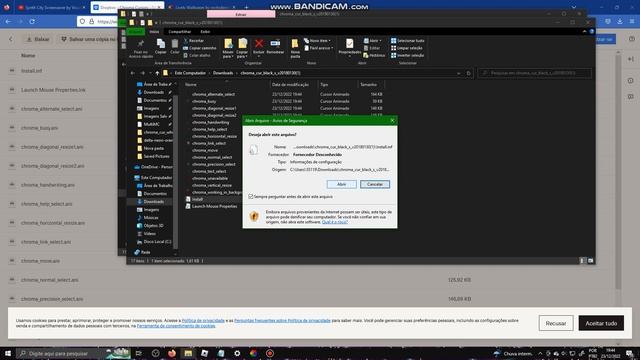The width and height of the screenshot is (640, 360).
Task: Click the Baixar button in the Dropbox page
Action: pos(38,39)
